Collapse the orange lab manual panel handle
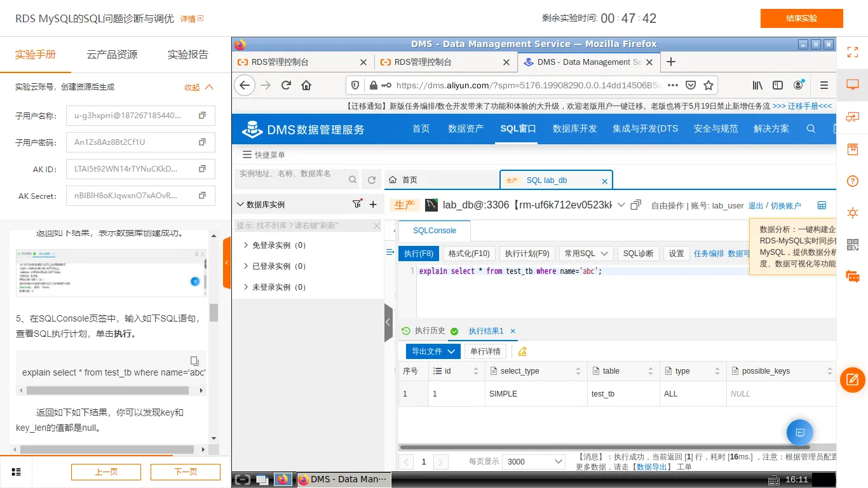868x488 pixels. tap(227, 262)
